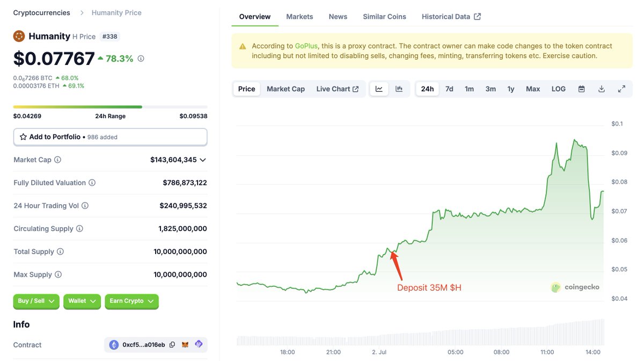Open the GoPlus link in the warning banner
Viewport: 644px width, 361px height.
click(x=306, y=46)
